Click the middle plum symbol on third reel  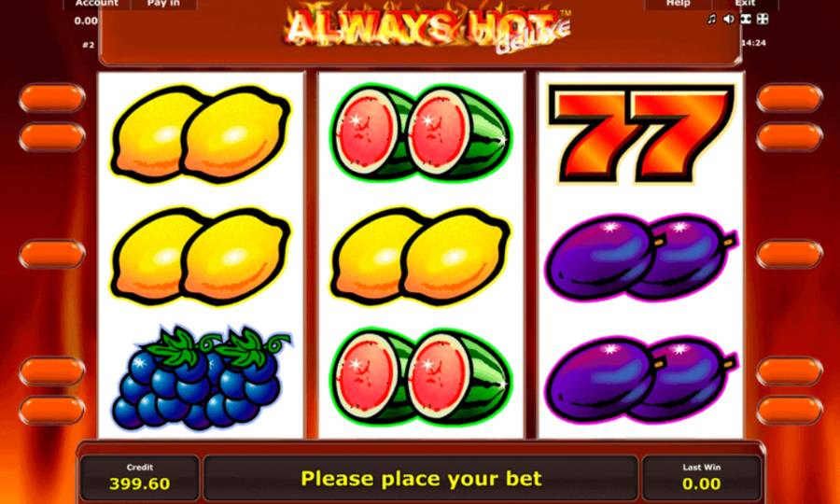641,257
